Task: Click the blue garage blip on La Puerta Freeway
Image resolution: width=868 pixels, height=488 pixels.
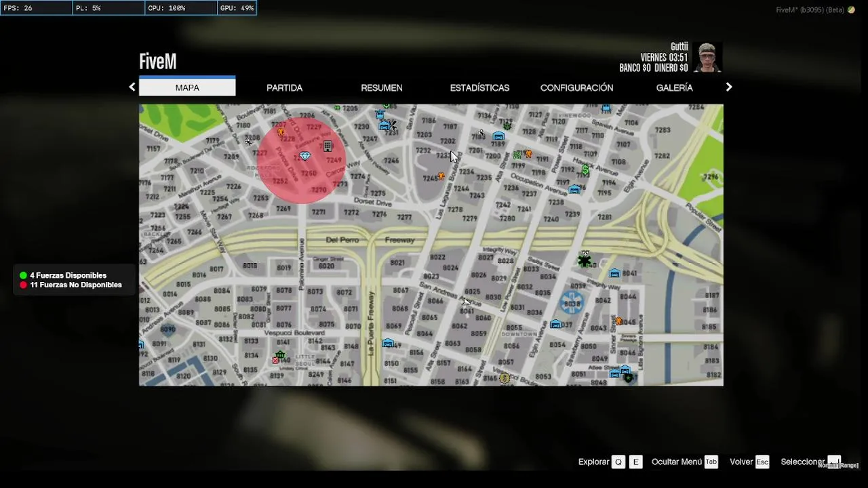Action: click(x=388, y=343)
